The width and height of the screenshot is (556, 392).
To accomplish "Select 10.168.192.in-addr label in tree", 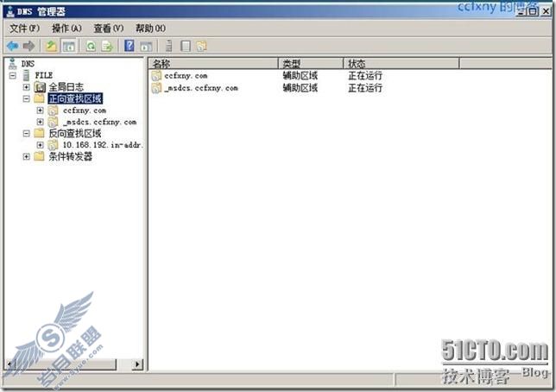I will coord(103,145).
